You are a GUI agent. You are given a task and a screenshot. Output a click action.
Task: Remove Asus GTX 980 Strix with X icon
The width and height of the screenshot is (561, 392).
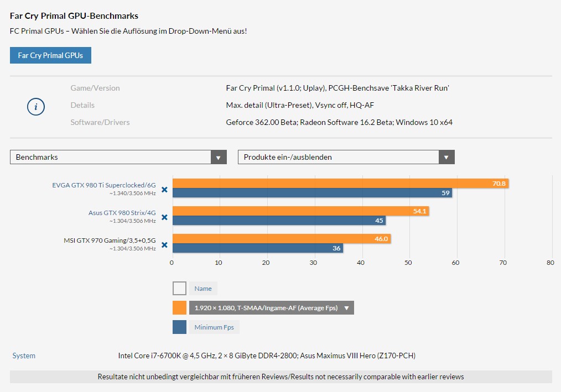(x=164, y=217)
